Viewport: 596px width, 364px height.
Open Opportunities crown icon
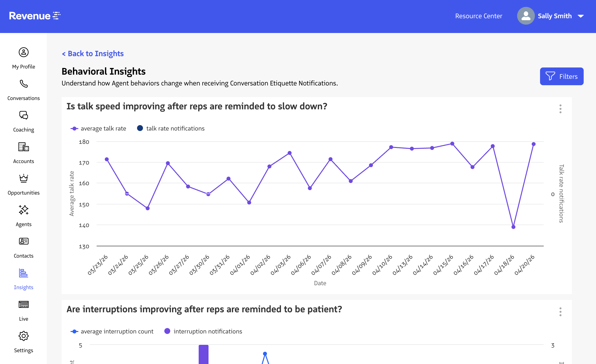click(x=24, y=178)
